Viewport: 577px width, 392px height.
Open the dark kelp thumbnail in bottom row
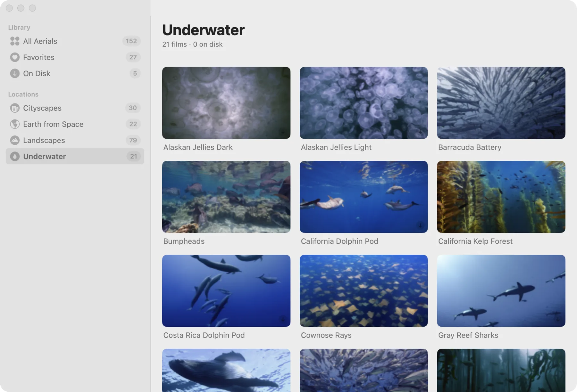coord(501,370)
